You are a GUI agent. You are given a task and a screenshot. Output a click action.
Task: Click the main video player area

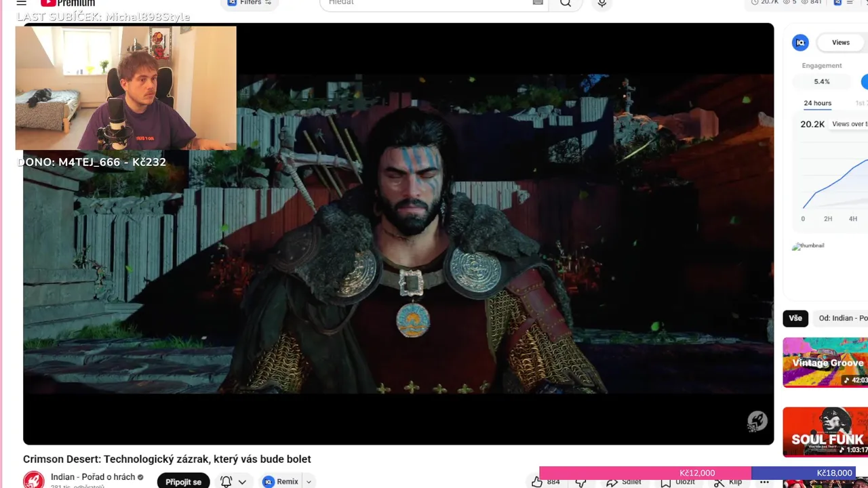398,234
